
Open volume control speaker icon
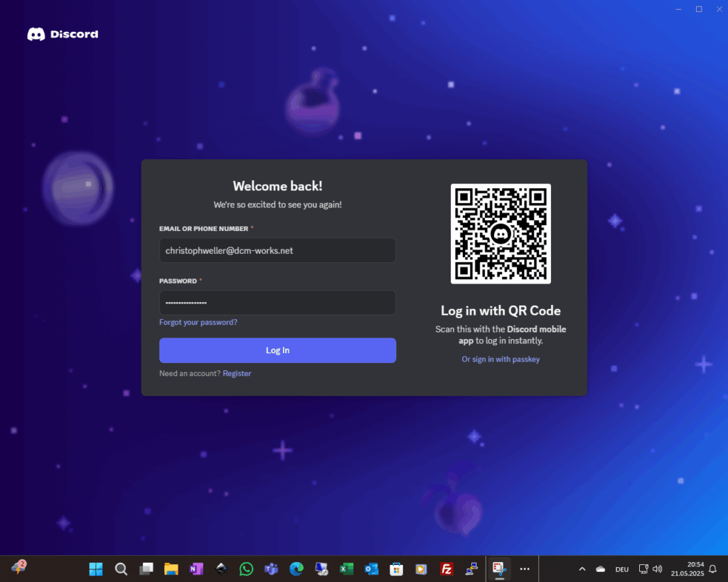(658, 569)
